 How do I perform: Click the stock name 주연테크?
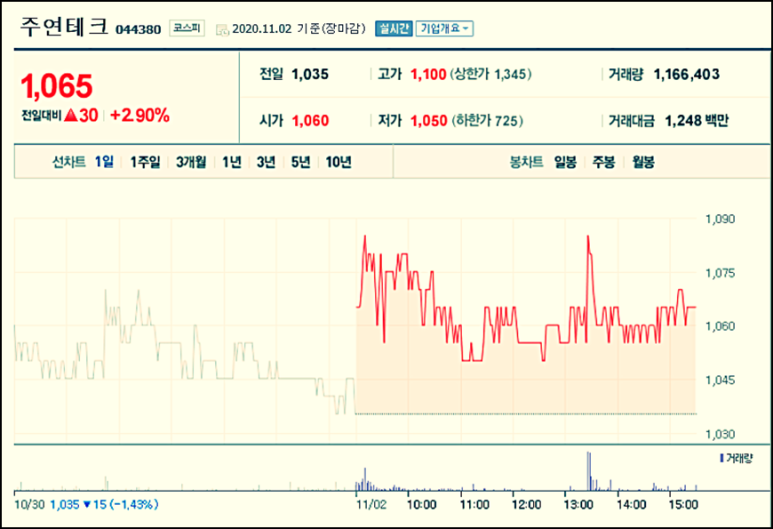coord(64,27)
